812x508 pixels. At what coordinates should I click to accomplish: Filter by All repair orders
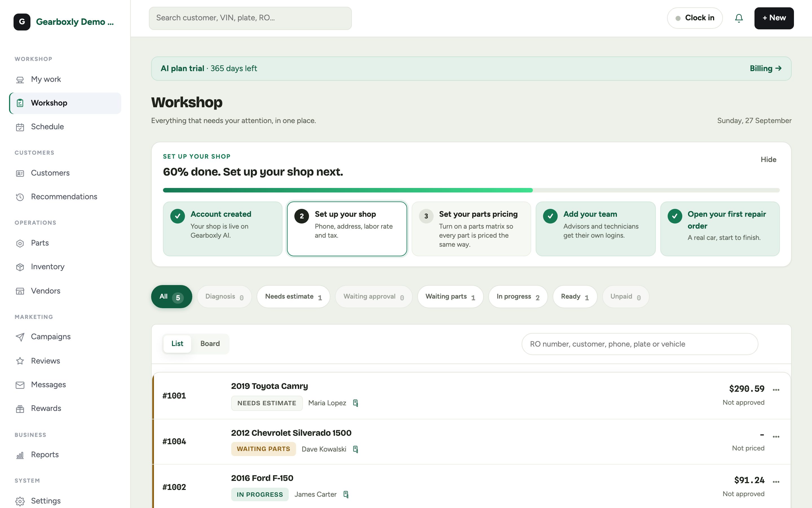coord(171,297)
